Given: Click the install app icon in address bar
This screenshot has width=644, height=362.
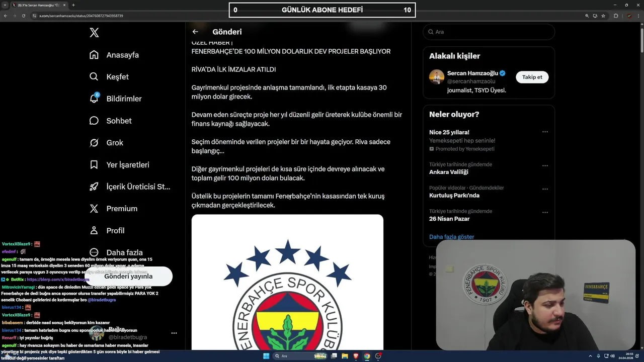Looking at the screenshot, I should click(x=595, y=16).
